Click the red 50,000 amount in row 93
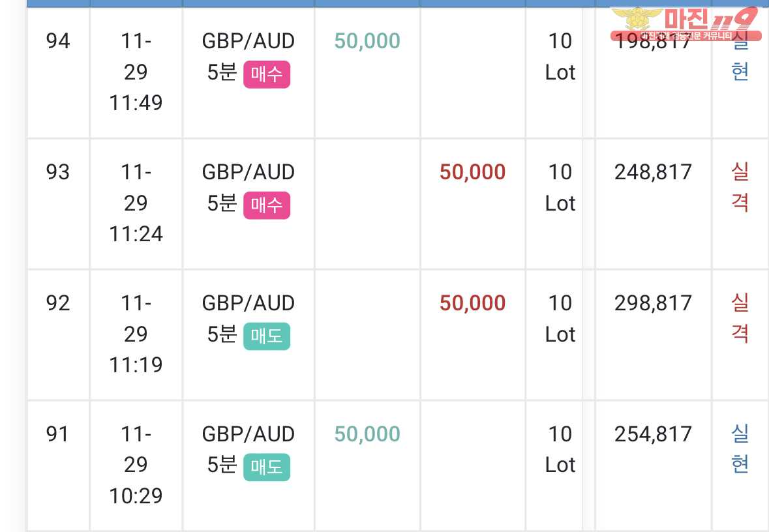Image resolution: width=769 pixels, height=532 pixels. pos(472,171)
